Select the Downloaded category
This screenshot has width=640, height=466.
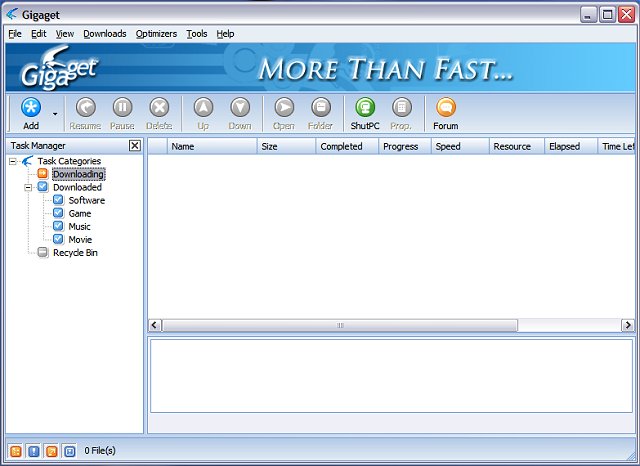(77, 187)
